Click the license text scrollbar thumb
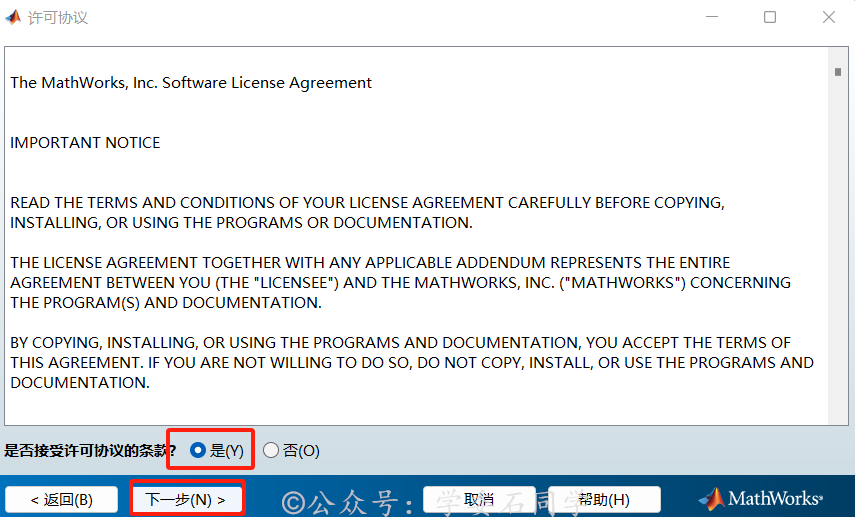This screenshot has width=855, height=517. coord(837,72)
